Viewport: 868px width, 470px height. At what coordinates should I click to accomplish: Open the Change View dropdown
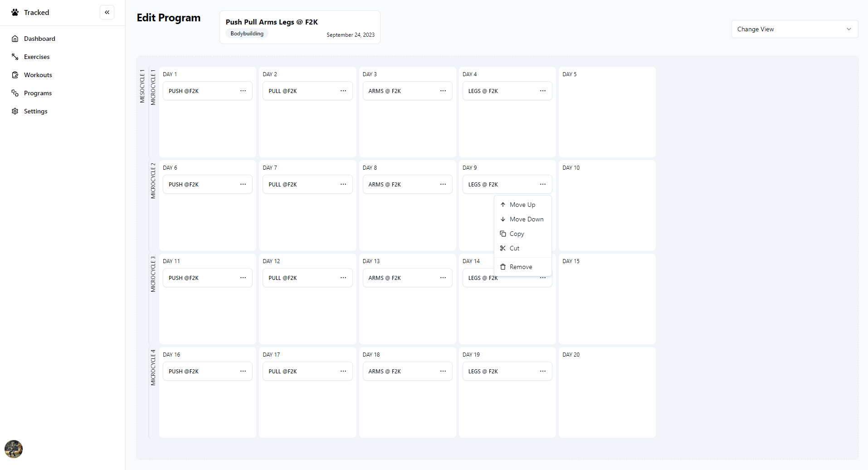click(x=795, y=29)
